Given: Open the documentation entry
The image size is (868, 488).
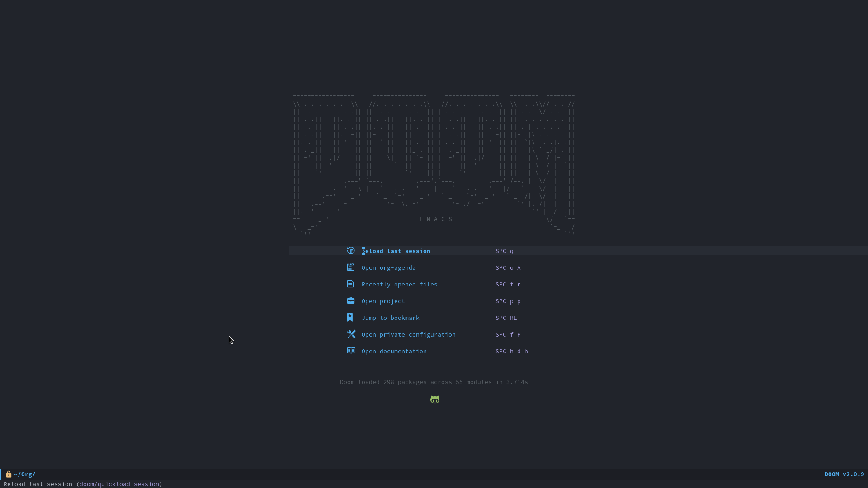Looking at the screenshot, I should [x=393, y=351].
